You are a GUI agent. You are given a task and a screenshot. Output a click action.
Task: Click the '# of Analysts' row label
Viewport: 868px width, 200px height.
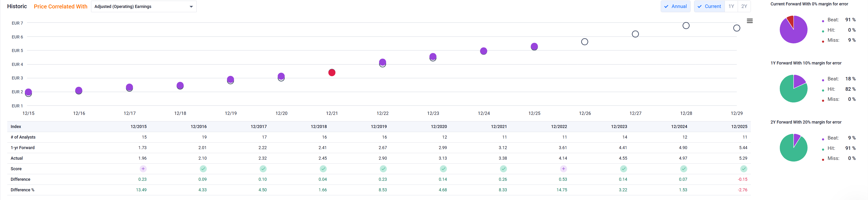point(23,137)
